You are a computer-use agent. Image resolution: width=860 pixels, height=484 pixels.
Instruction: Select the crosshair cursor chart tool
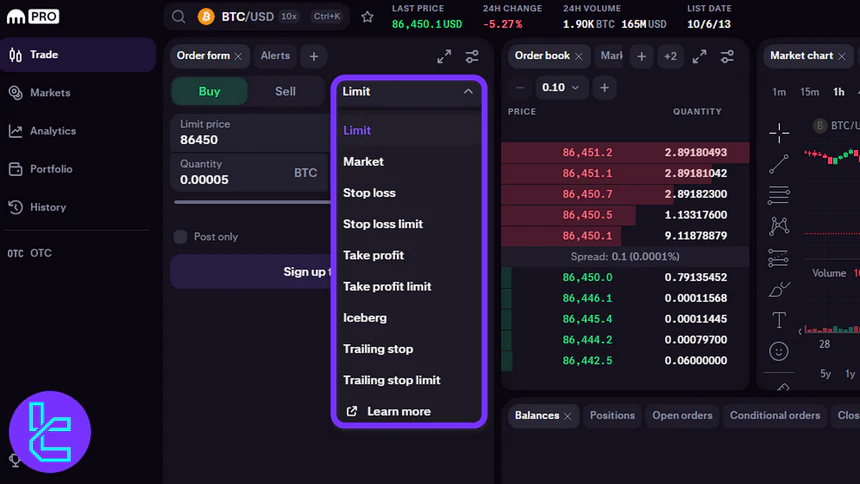click(x=779, y=132)
